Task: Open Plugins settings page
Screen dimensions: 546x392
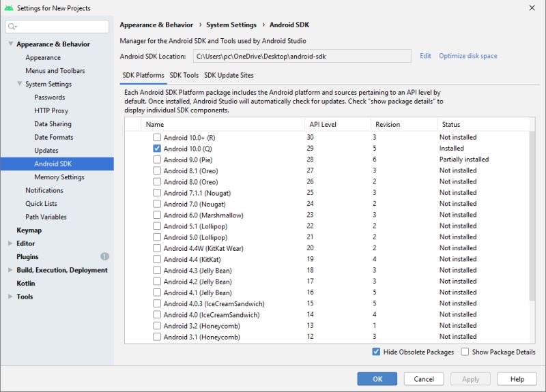Action: pos(27,257)
